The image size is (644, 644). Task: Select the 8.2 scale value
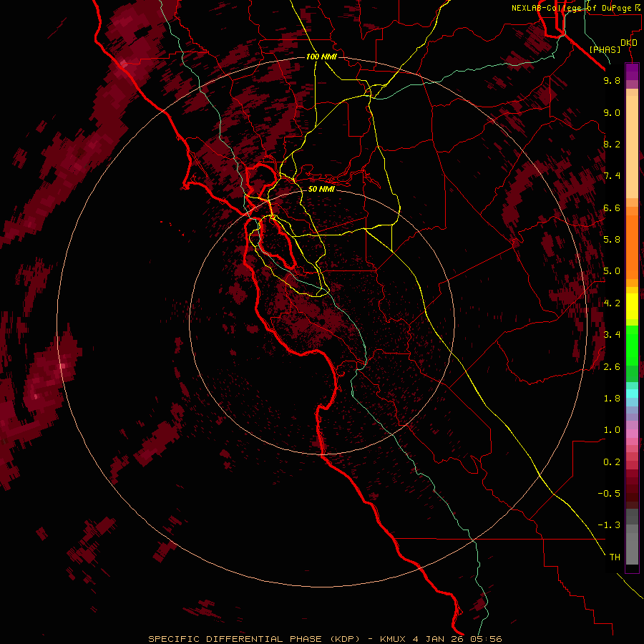tap(612, 144)
